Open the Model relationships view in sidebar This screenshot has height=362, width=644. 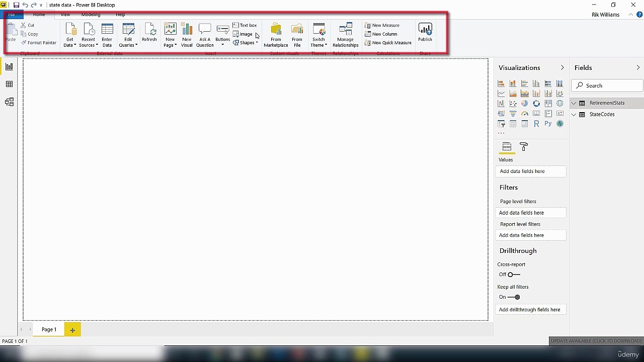[x=9, y=102]
